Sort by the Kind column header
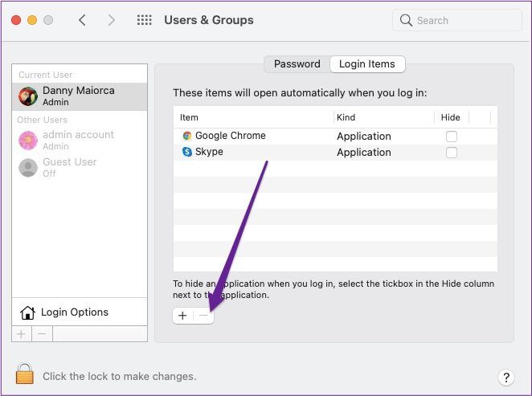532x396 pixels. 384,117
